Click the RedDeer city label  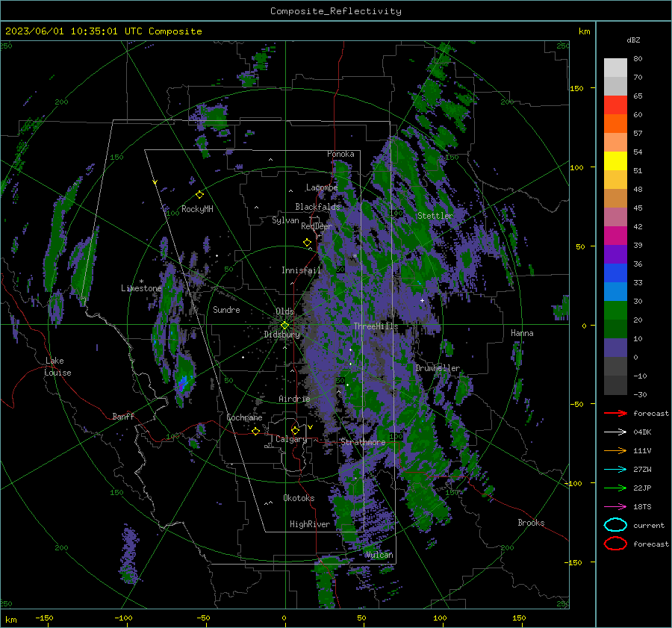(317, 226)
